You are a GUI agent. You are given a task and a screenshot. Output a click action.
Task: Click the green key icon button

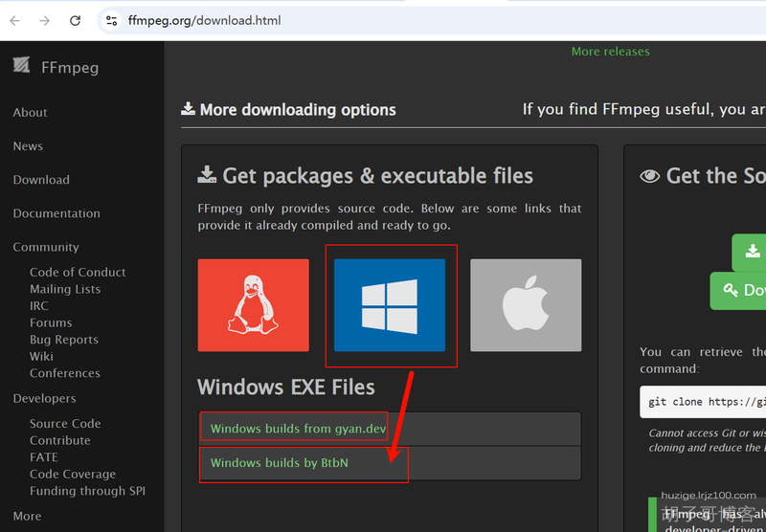pyautogui.click(x=738, y=291)
